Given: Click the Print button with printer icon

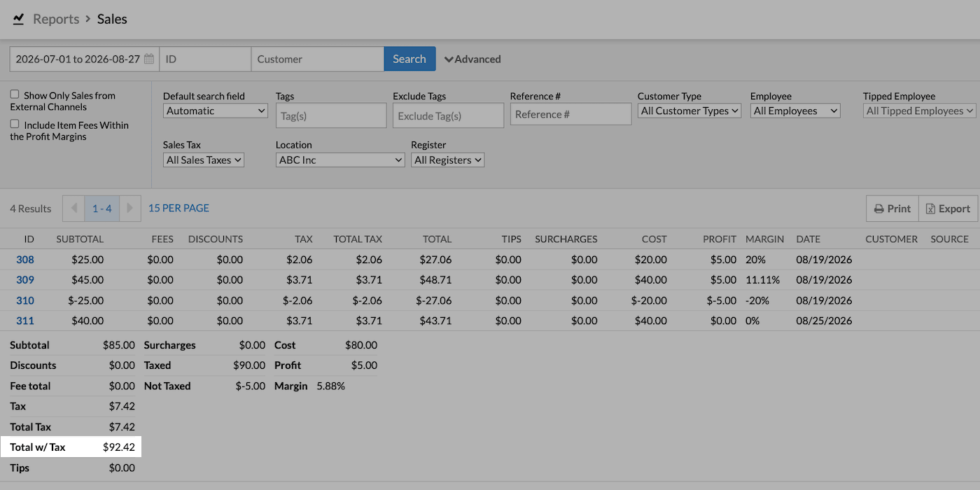Looking at the screenshot, I should pyautogui.click(x=892, y=209).
